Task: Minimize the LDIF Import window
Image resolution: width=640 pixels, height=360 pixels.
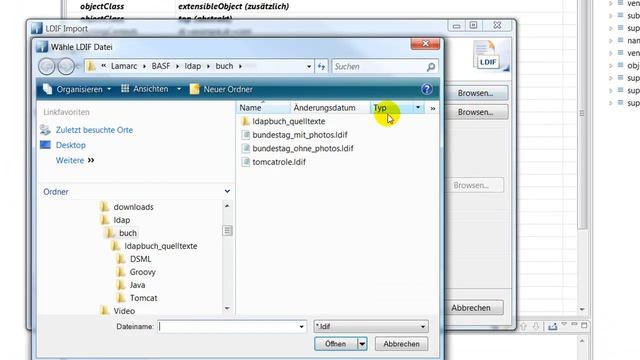Action: pyautogui.click(x=456, y=26)
